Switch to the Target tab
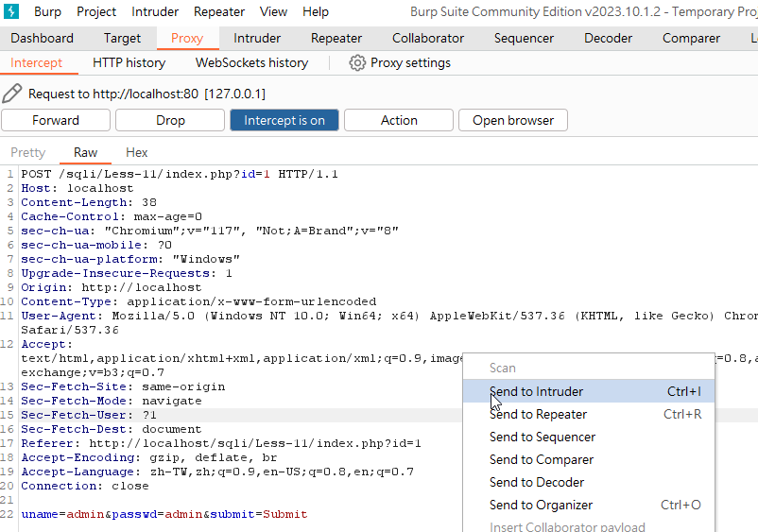 [122, 38]
